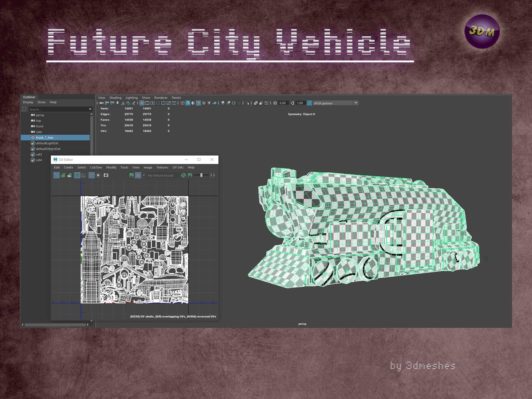Click UV Editor display image icon
The width and height of the screenshot is (532, 399).
point(131,175)
